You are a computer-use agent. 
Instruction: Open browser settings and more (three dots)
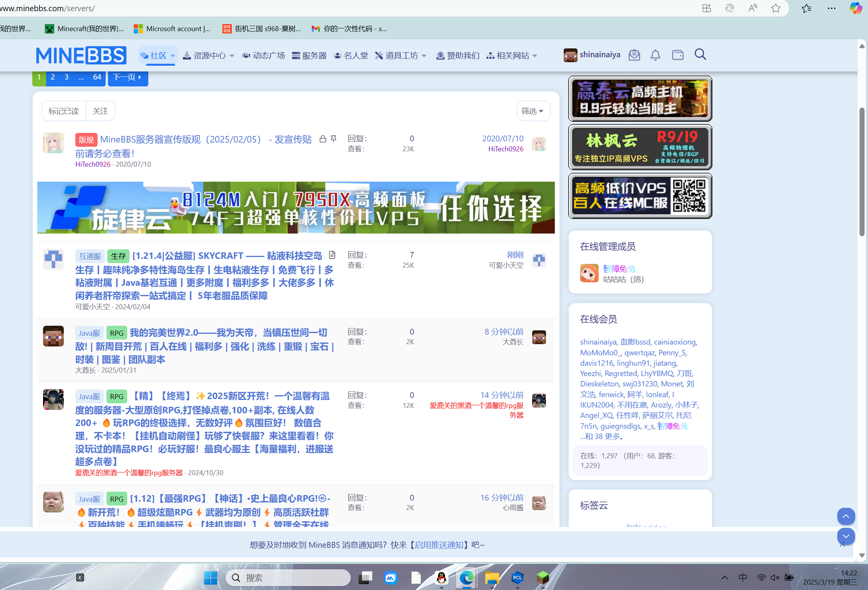pos(831,8)
